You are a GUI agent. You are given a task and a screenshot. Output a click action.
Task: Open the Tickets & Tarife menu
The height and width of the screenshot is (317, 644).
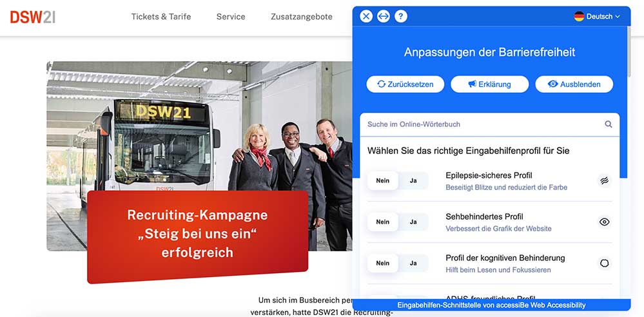pos(161,17)
